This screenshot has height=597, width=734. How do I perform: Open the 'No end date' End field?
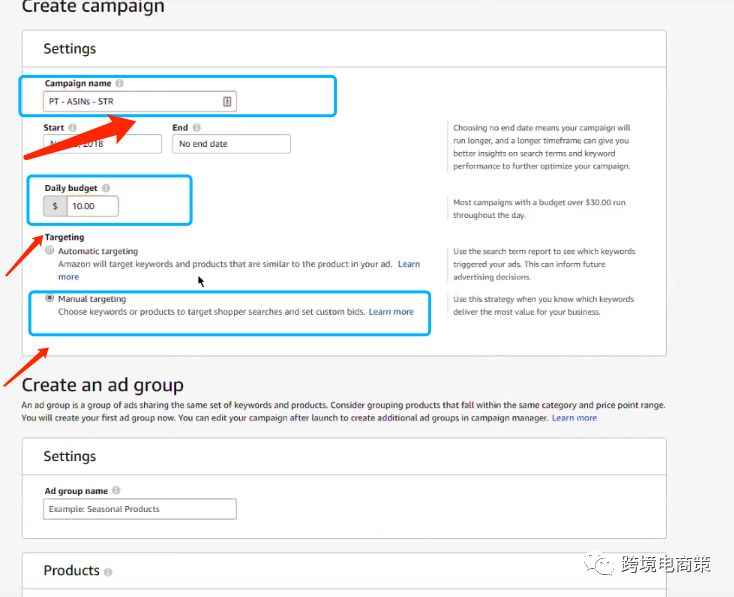coord(230,144)
